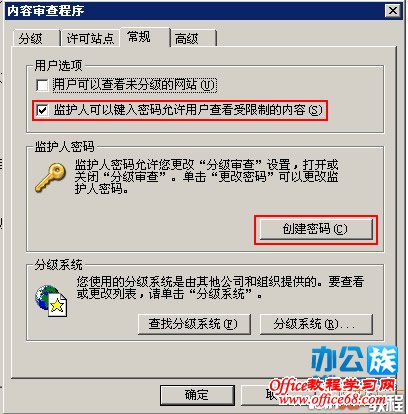Close the 内容审查程序 dialog with X
This screenshot has height=414, width=408.
[x=392, y=11]
